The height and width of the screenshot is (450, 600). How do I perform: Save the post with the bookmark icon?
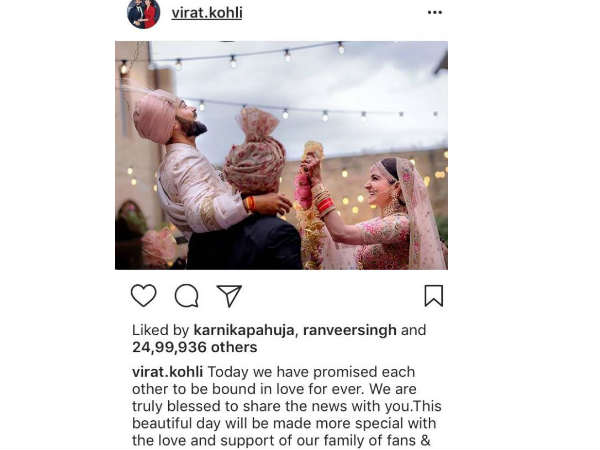tap(434, 295)
